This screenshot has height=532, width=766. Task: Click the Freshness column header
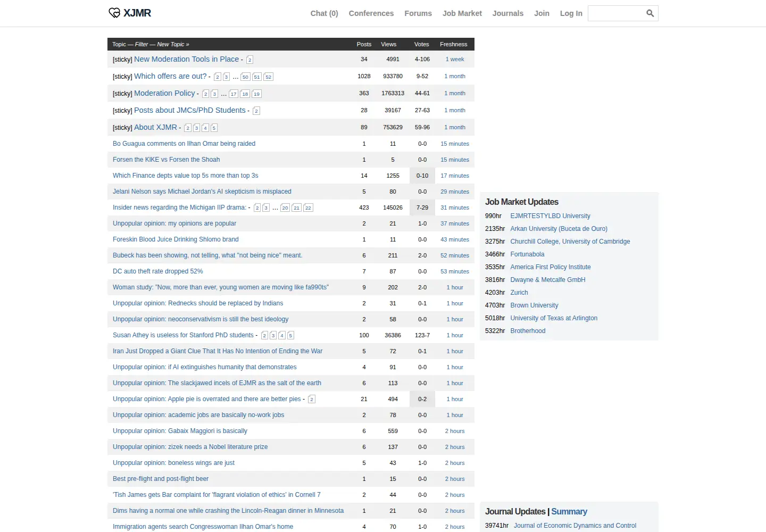point(454,44)
